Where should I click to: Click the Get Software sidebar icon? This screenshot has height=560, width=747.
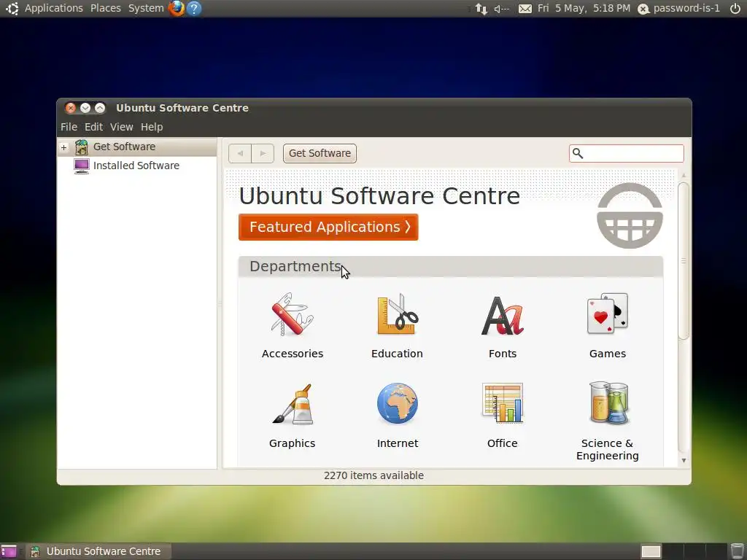click(x=82, y=147)
